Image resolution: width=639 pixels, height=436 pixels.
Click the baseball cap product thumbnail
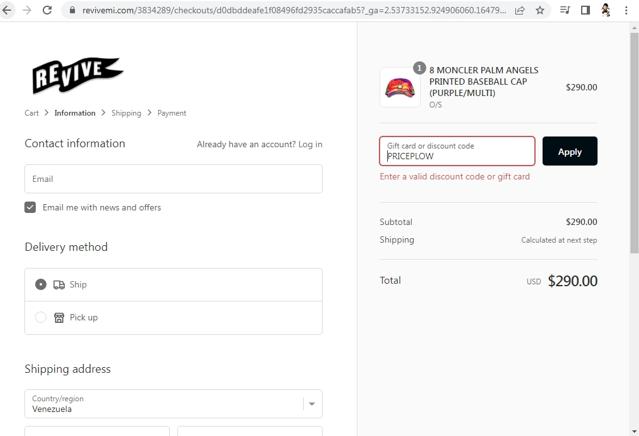click(400, 88)
